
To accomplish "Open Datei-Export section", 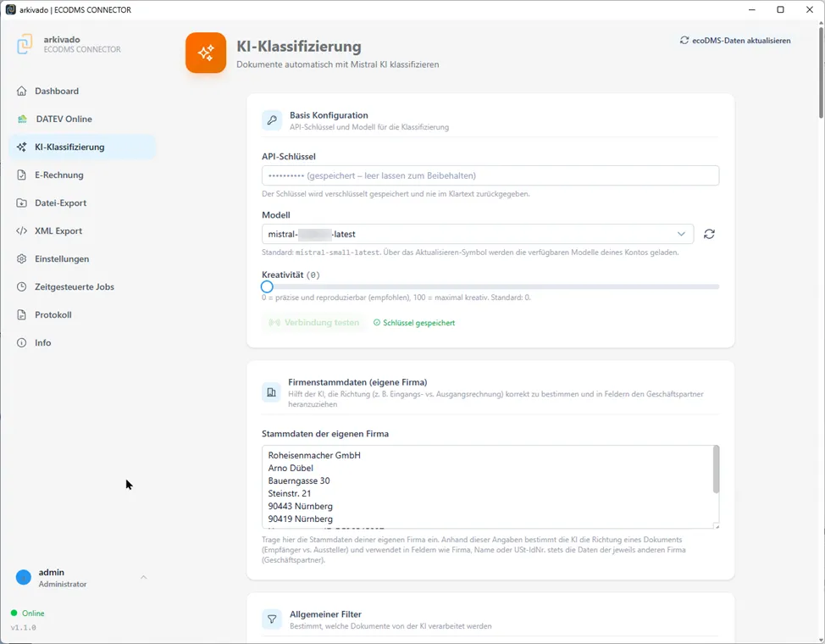I will coord(82,203).
